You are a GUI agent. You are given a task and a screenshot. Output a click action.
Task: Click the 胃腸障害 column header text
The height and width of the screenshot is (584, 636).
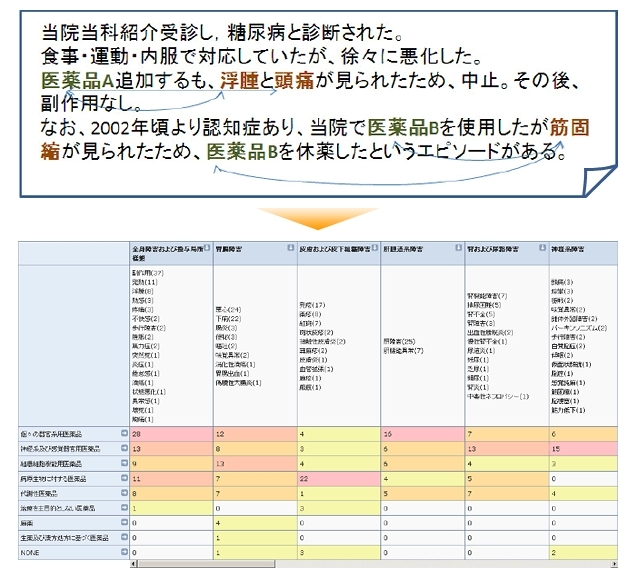[229, 249]
